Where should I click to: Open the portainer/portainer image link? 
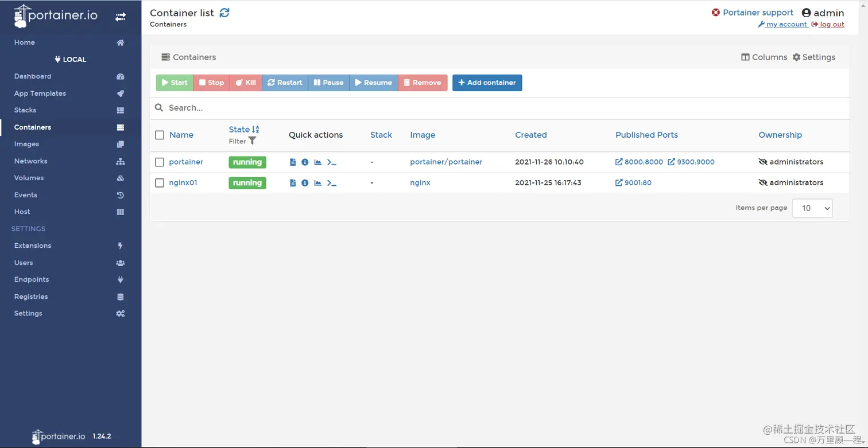(446, 162)
